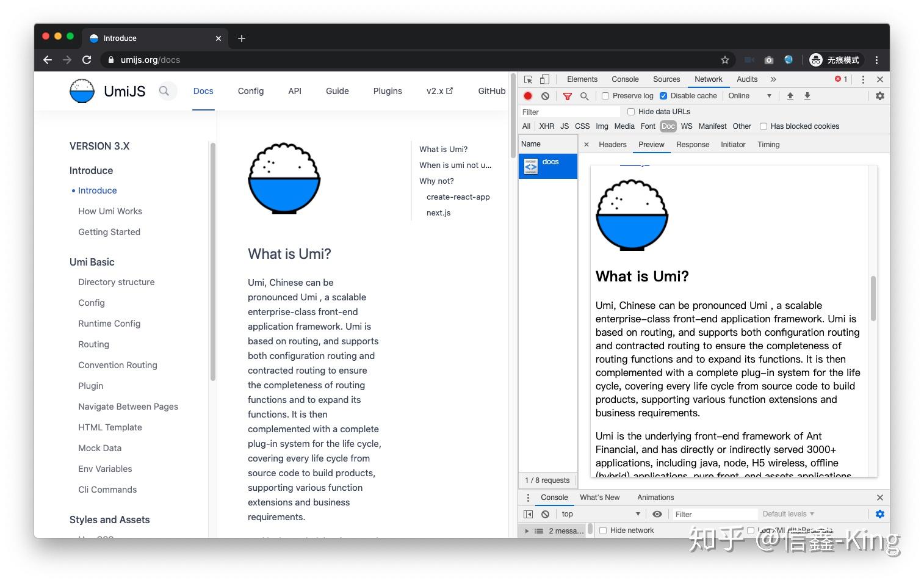Click the UmiJS rice bowl logo in header

coord(82,91)
